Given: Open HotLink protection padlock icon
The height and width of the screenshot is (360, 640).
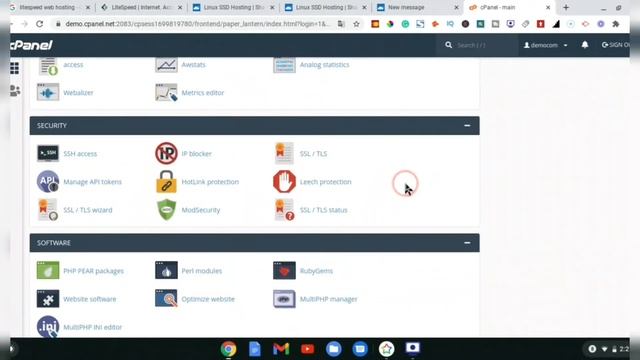Looking at the screenshot, I should point(166,182).
